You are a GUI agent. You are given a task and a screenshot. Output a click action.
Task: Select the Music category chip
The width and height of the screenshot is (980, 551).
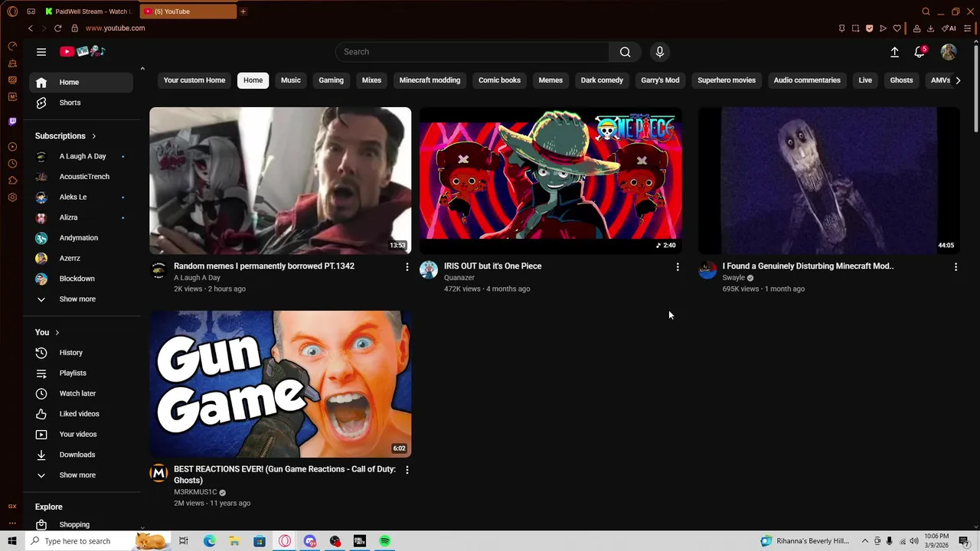coord(291,80)
